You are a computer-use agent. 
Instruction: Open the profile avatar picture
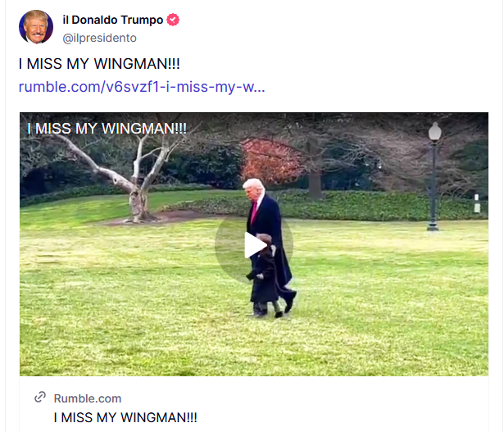[36, 26]
